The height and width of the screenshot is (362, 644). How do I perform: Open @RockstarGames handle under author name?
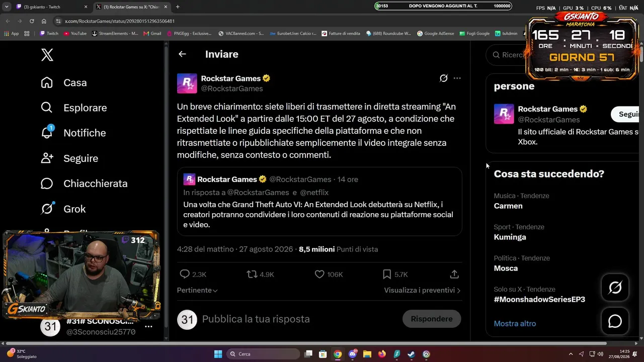(x=232, y=88)
